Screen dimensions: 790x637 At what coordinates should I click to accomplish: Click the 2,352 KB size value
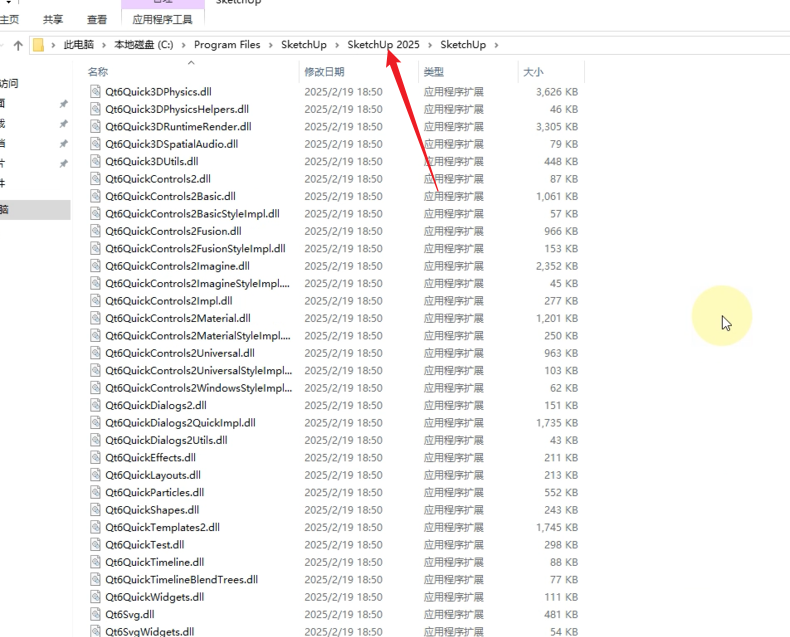[x=557, y=266]
